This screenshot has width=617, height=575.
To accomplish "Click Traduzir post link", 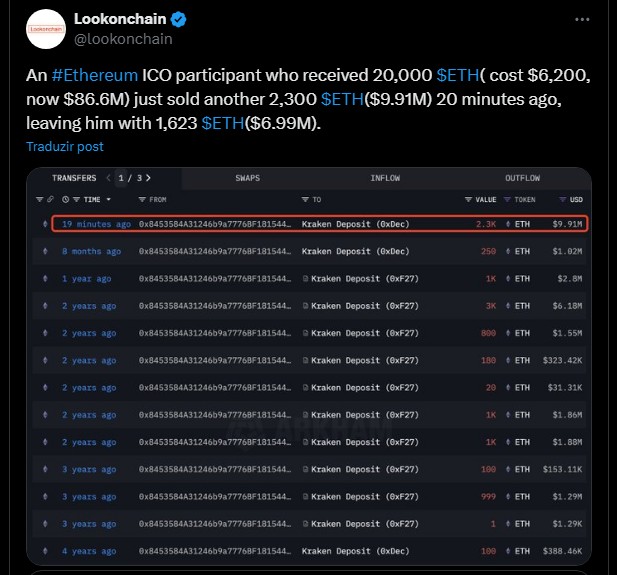I will [x=65, y=146].
